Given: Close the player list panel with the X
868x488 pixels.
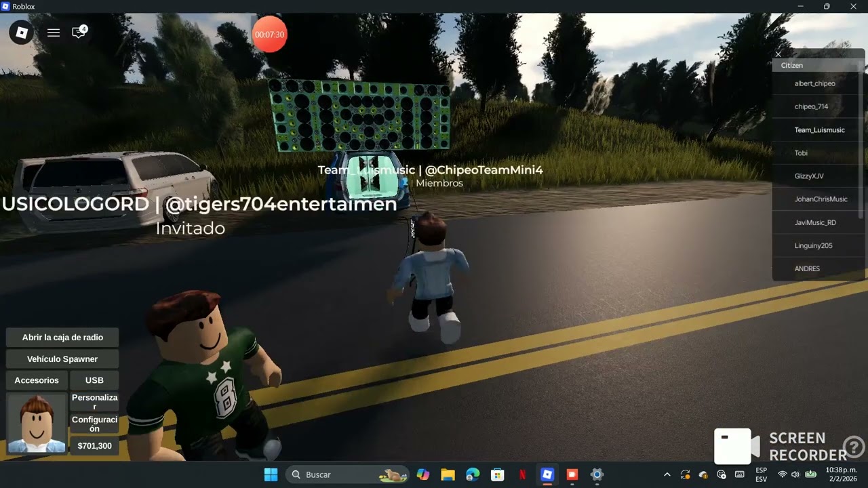Looking at the screenshot, I should (778, 54).
